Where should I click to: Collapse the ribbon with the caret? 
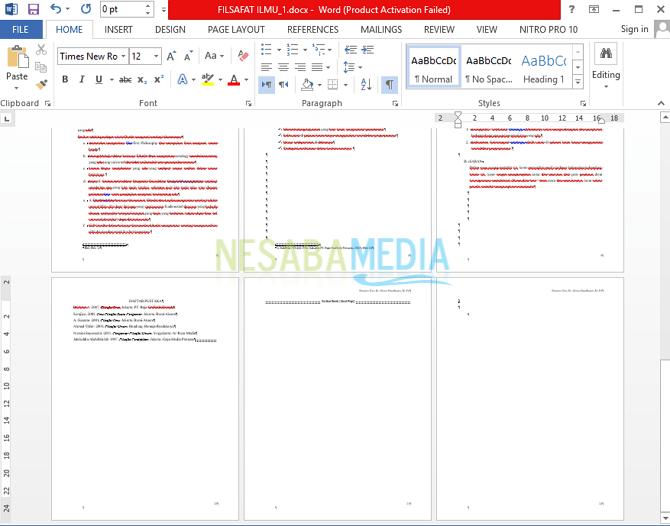pyautogui.click(x=661, y=103)
